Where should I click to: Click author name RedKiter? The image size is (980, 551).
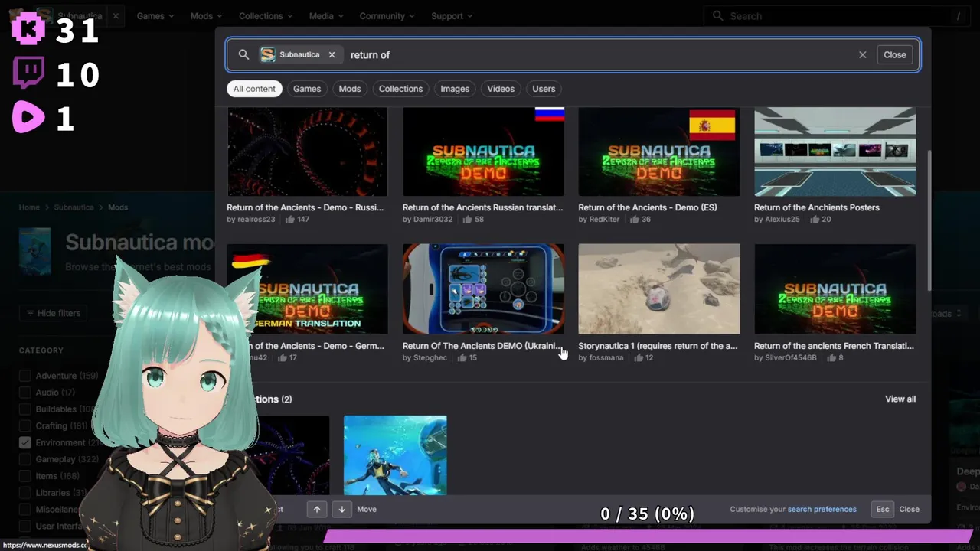[604, 220]
